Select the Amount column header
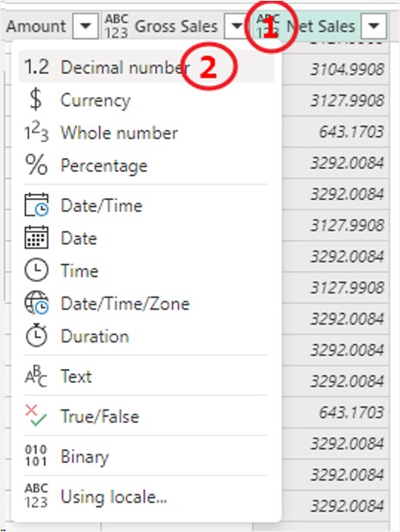 [36, 26]
